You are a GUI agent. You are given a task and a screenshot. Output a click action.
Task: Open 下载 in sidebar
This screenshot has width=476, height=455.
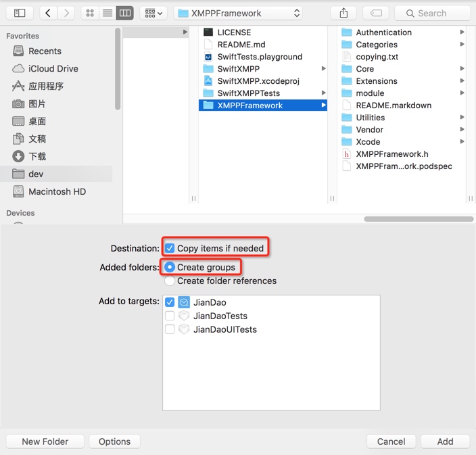pos(29,156)
